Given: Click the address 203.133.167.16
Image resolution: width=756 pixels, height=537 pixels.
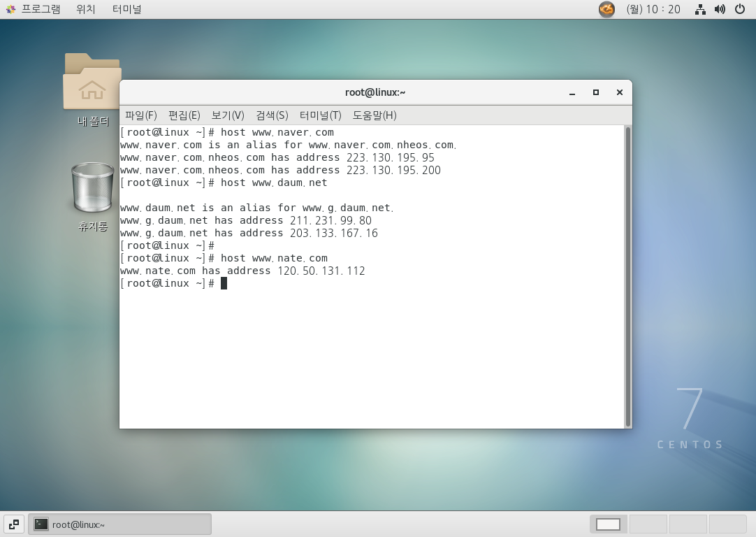Looking at the screenshot, I should coord(334,233).
